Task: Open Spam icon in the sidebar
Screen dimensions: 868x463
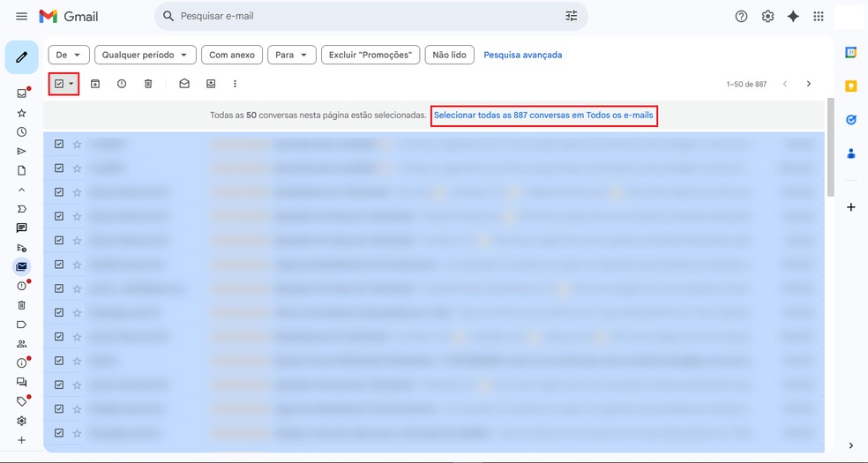Action: click(21, 286)
